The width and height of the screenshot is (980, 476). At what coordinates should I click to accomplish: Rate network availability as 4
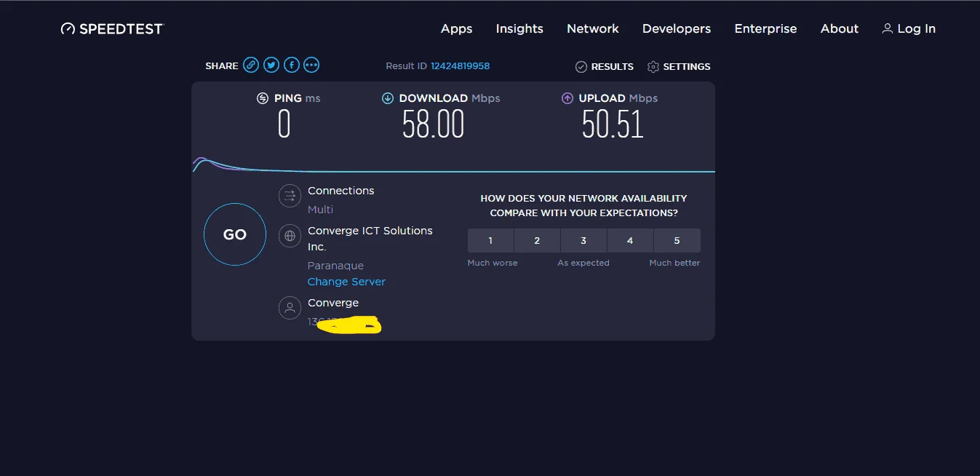tap(630, 240)
